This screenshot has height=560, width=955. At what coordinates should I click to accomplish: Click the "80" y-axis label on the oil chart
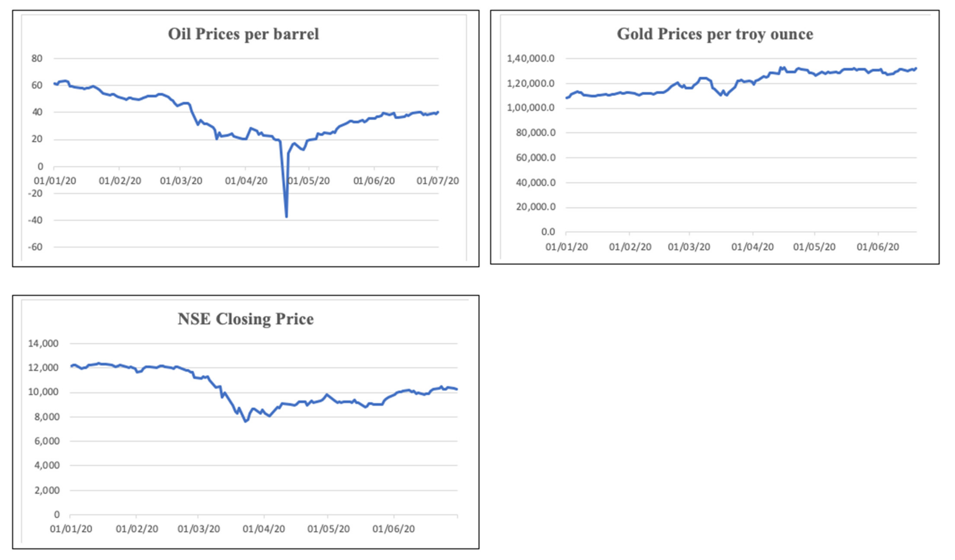tap(37, 58)
